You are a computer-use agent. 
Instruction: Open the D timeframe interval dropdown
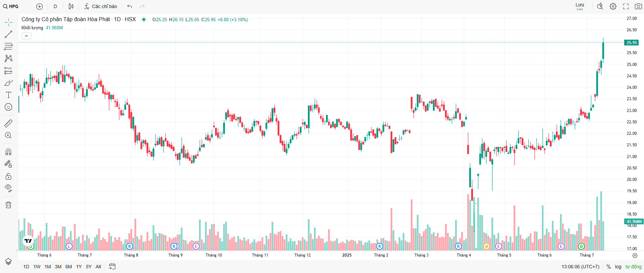[x=55, y=6]
